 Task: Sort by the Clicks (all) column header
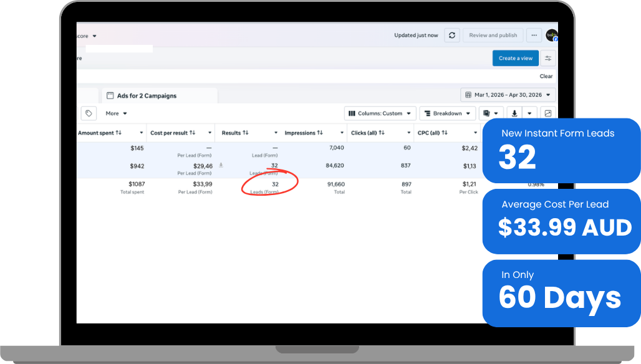[x=367, y=133]
